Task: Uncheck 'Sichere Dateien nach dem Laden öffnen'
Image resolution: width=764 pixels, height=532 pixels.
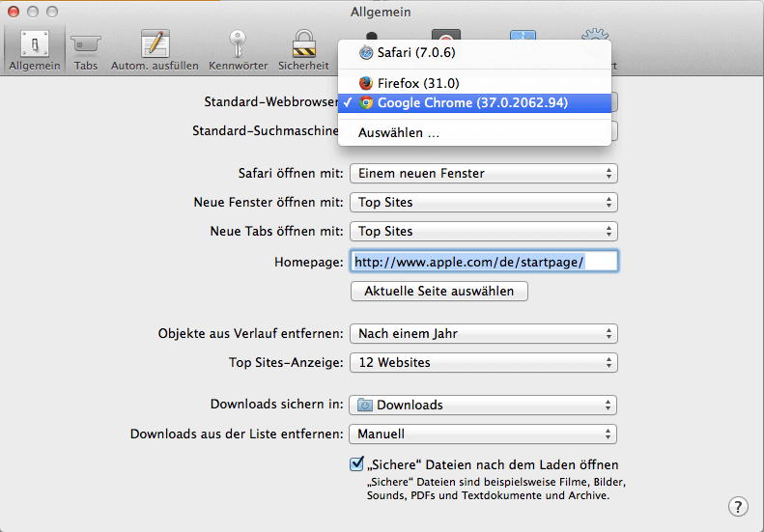Action: point(356,463)
